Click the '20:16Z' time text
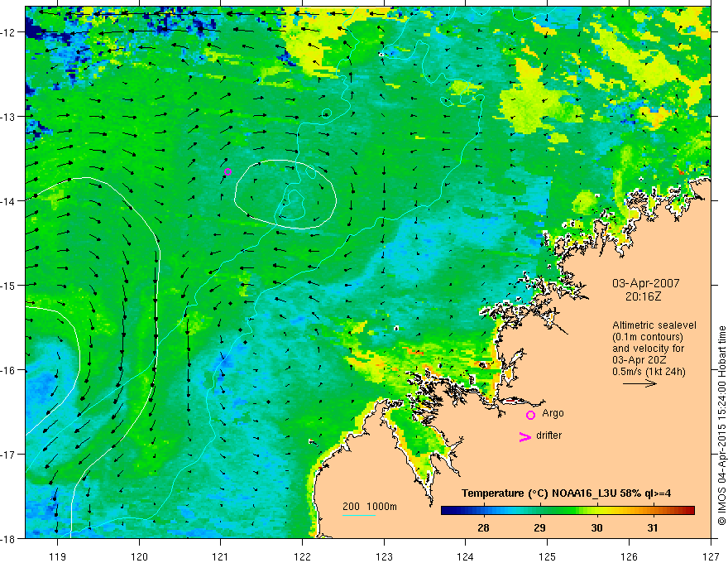This screenshot has width=728, height=563. 643,296
